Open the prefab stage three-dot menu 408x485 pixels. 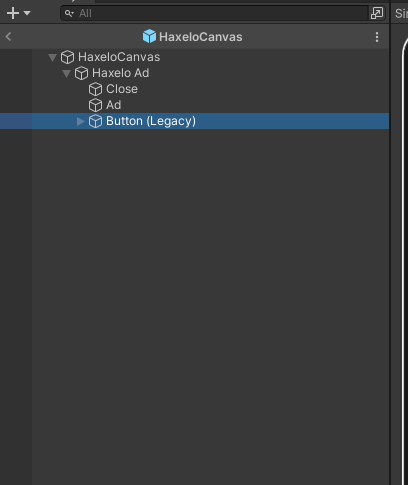(377, 37)
